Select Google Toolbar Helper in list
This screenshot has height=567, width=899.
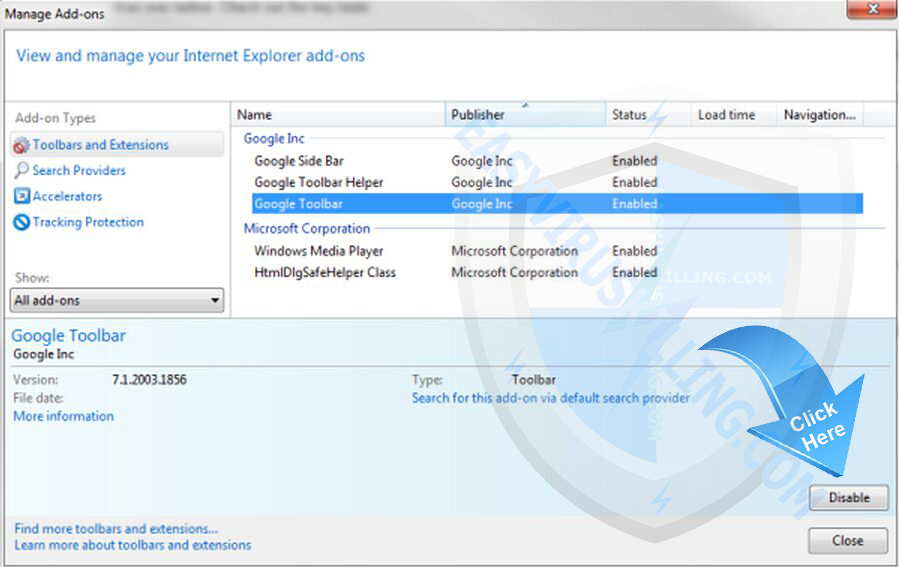pyautogui.click(x=318, y=183)
